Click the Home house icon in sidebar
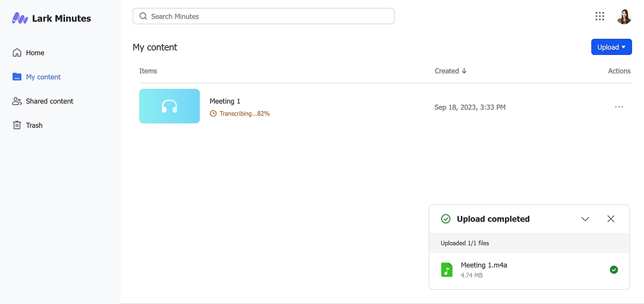This screenshot has height=304, width=644. [x=17, y=53]
